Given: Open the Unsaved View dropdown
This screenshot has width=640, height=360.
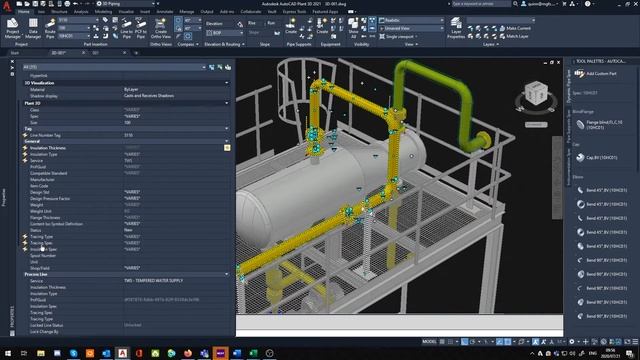Looking at the screenshot, I should [411, 28].
